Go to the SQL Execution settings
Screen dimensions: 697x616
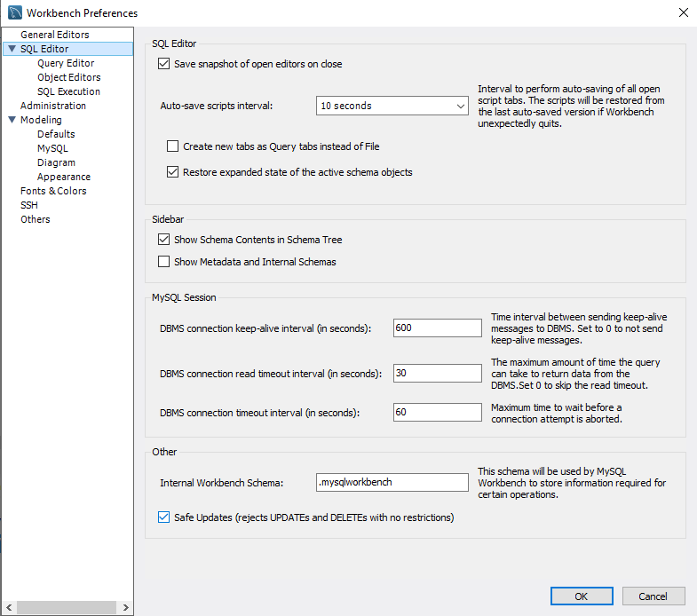68,91
